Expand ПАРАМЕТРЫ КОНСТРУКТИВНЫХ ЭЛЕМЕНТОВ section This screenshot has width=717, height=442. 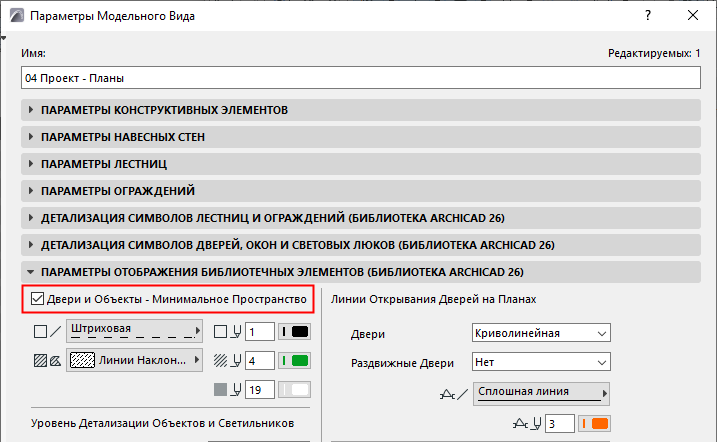pyautogui.click(x=360, y=110)
